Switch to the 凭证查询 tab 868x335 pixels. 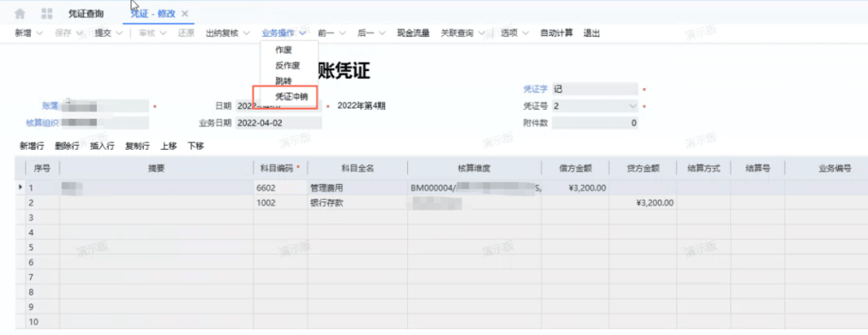point(85,14)
